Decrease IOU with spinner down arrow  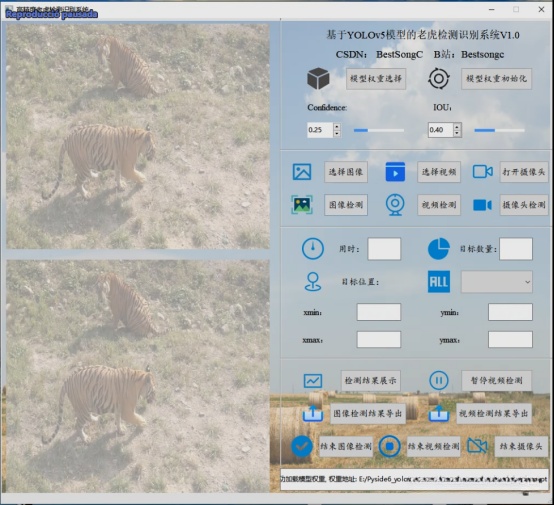pyautogui.click(x=457, y=133)
